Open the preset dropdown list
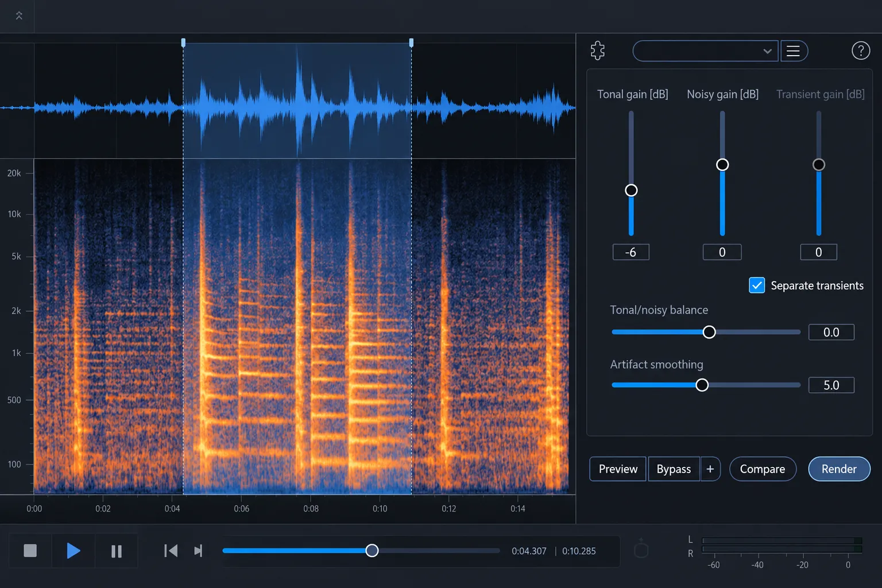The height and width of the screenshot is (588, 882). (x=705, y=51)
